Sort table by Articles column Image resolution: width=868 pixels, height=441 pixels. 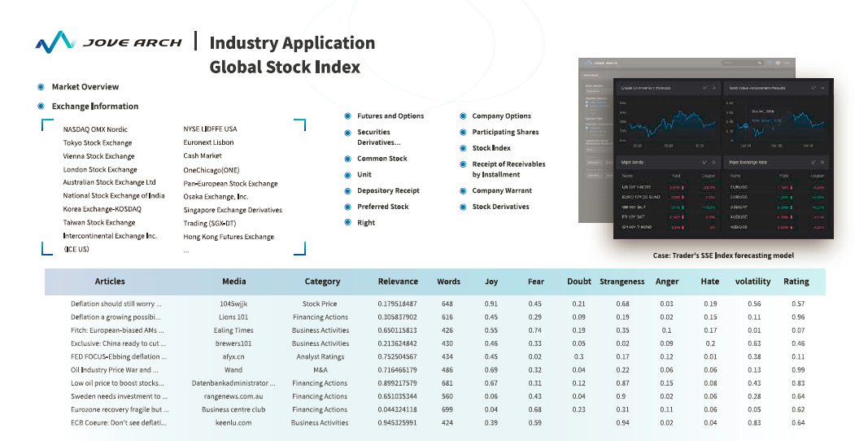pyautogui.click(x=110, y=282)
